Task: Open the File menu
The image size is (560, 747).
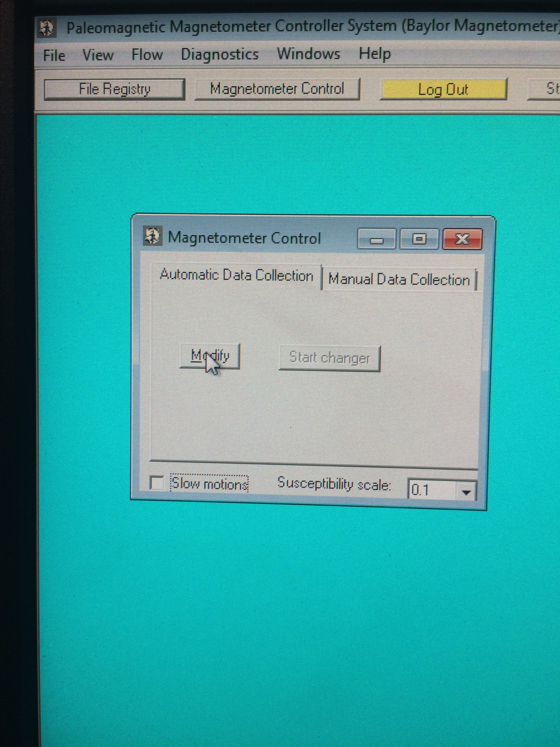Action: coord(54,55)
